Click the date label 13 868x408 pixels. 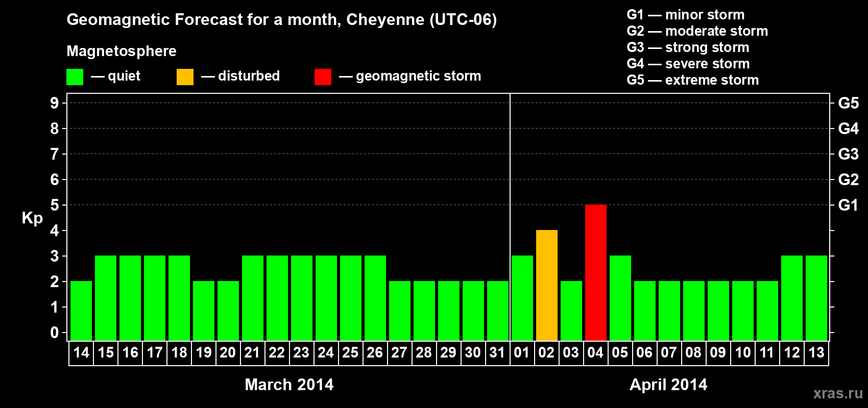pos(816,352)
